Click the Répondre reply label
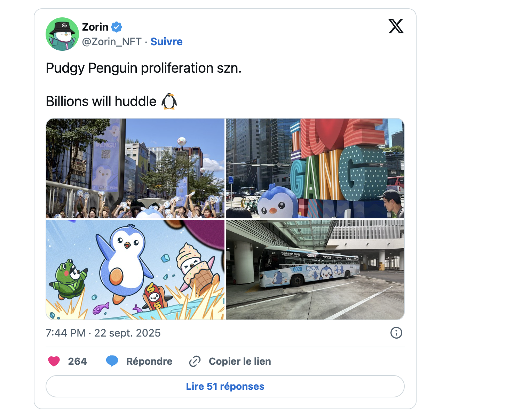 coord(149,361)
